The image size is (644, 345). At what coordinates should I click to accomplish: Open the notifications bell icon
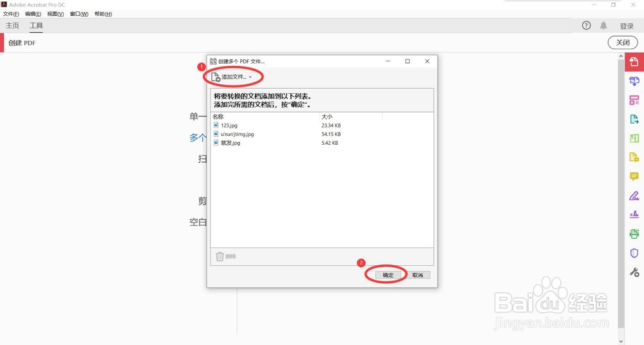coord(603,26)
